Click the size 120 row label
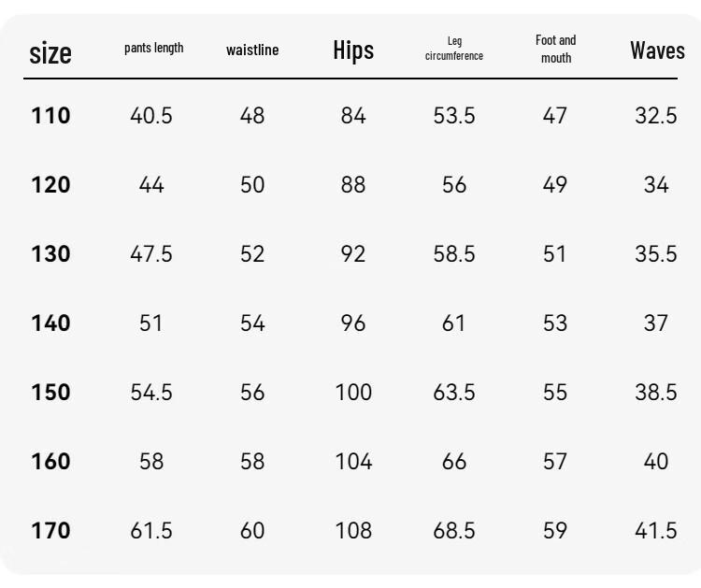 pyautogui.click(x=50, y=185)
